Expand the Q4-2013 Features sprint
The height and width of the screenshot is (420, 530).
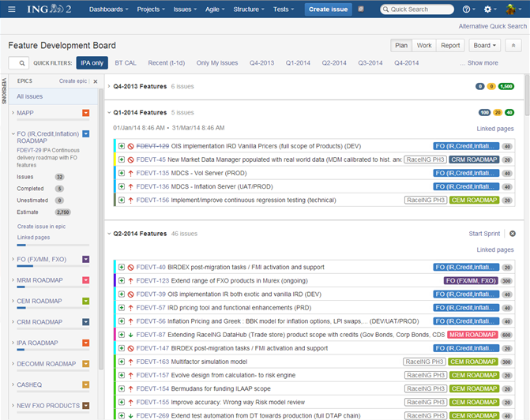click(109, 85)
